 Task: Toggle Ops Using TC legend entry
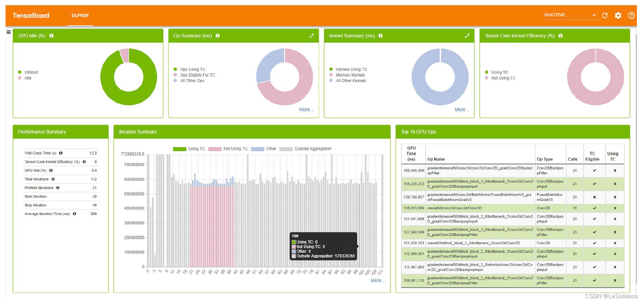[189, 70]
